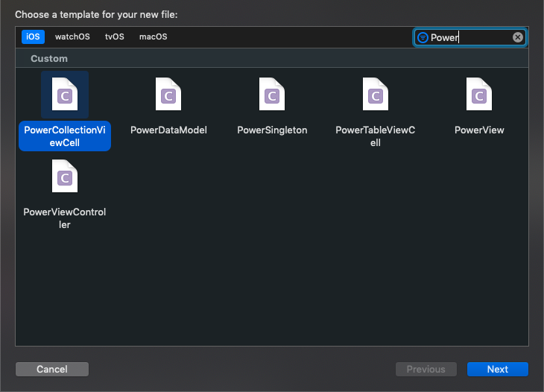
Task: Choose the PowerSingleton template icon
Action: [272, 94]
